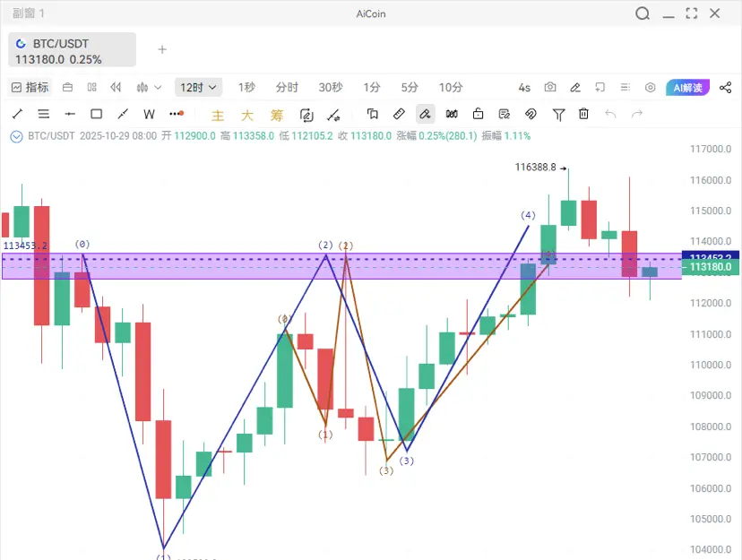Open the 12时 timeframe dropdown

198,88
